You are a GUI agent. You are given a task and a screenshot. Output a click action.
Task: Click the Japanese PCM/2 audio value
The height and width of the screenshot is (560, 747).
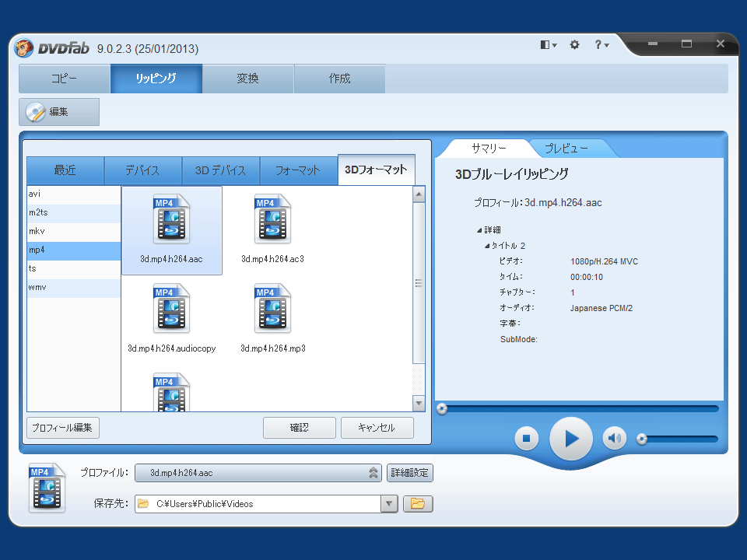(x=601, y=308)
